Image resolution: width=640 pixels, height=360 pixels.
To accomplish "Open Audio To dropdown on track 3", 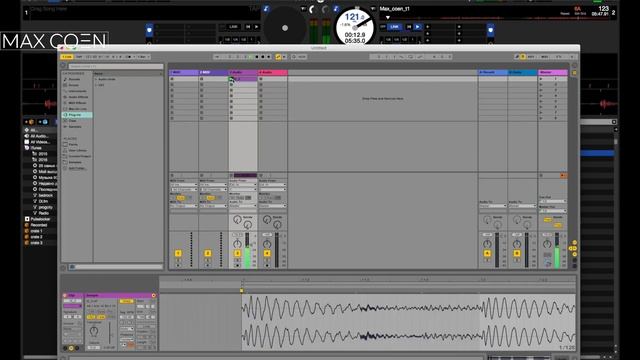I will point(243,206).
